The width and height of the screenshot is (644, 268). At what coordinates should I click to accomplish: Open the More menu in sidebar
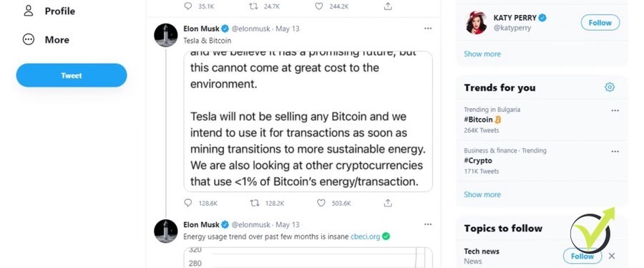[x=46, y=40]
